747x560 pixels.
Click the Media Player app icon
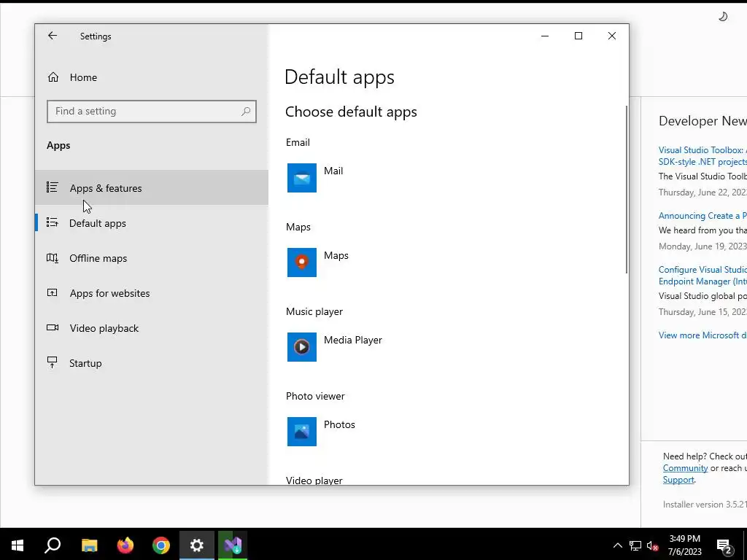click(301, 346)
